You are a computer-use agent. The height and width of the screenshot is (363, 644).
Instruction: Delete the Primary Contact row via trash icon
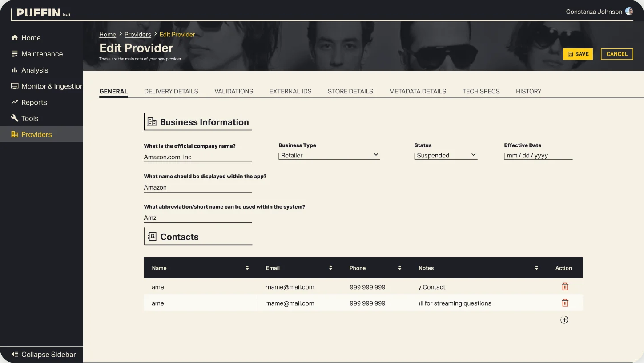[565, 287]
